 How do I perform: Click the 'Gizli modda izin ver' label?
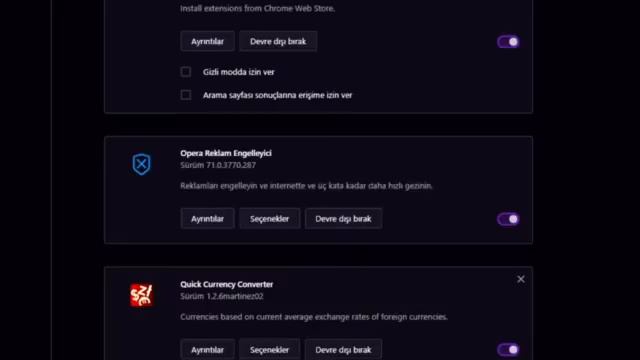238,72
